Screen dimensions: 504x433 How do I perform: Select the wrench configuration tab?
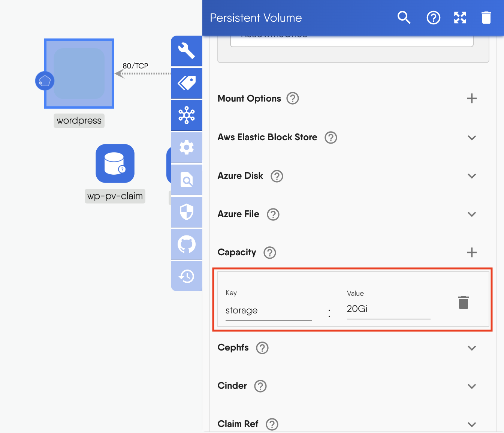pyautogui.click(x=187, y=51)
